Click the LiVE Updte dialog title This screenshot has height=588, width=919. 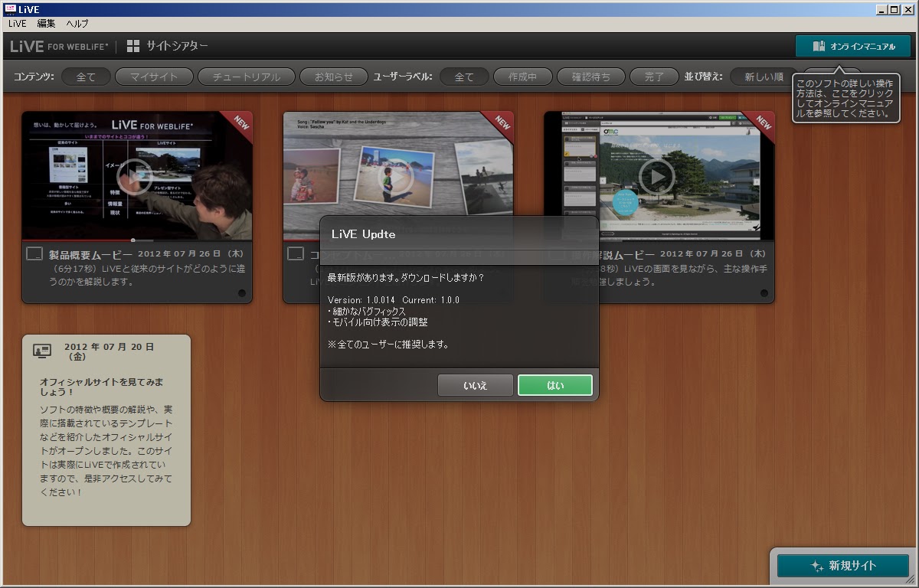(x=363, y=234)
